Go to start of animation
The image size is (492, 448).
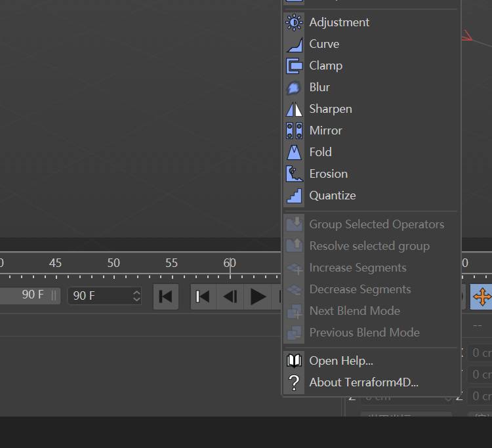(166, 296)
